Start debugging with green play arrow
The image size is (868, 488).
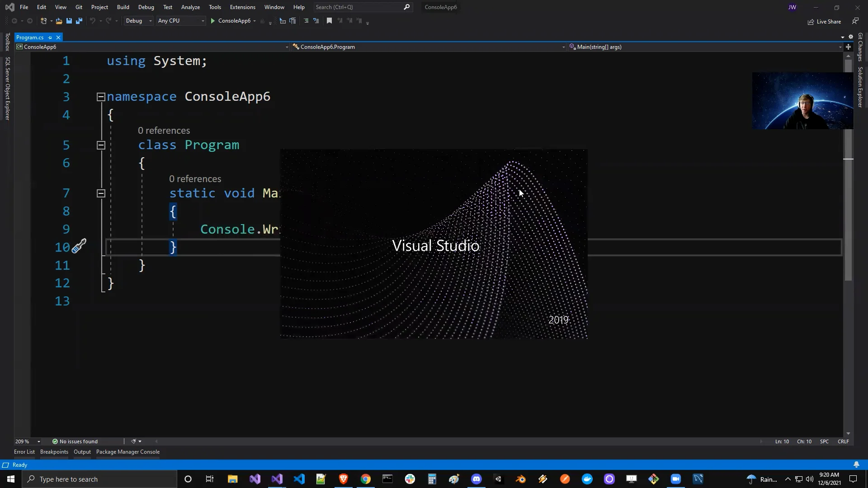click(212, 21)
